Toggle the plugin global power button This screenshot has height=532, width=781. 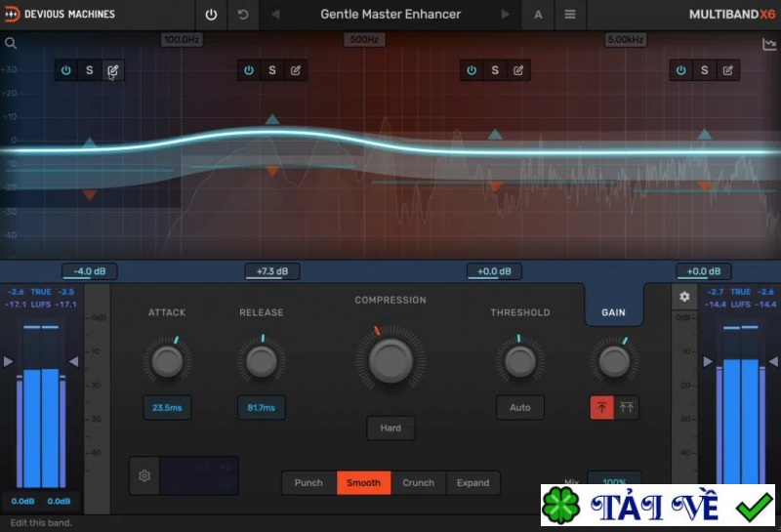click(211, 15)
